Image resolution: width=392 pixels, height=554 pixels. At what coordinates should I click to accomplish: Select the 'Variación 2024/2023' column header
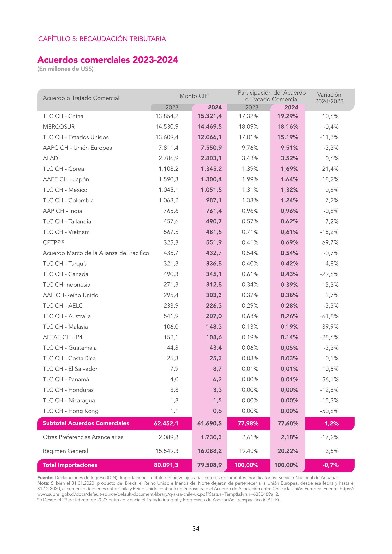pyautogui.click(x=329, y=98)
